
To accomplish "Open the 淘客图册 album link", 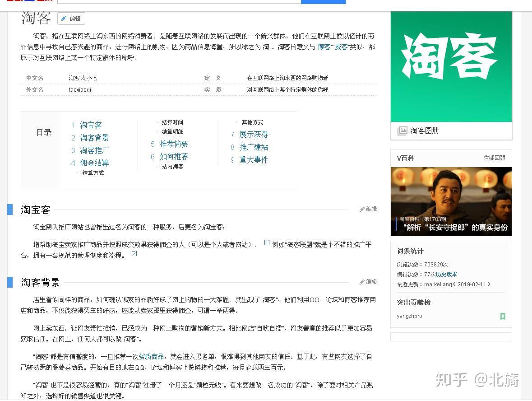I will pos(425,131).
